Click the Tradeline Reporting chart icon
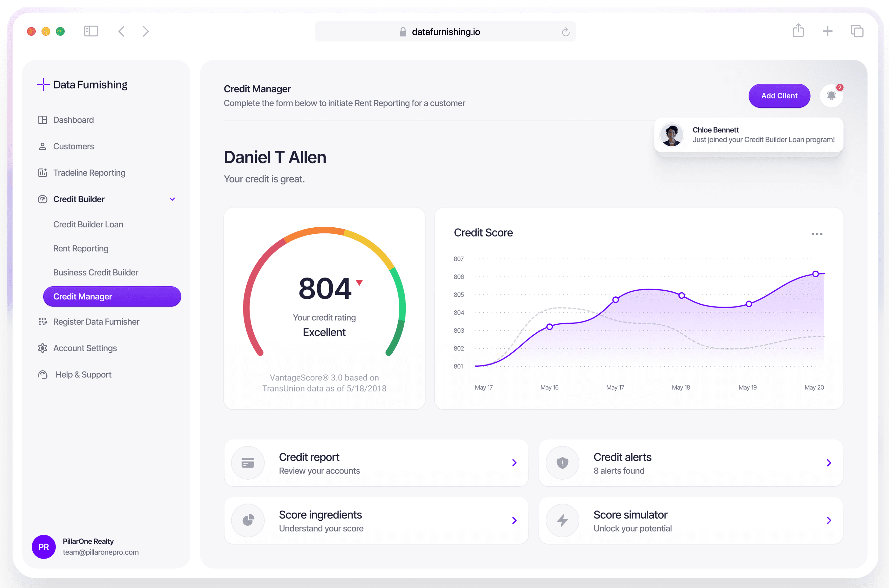 click(43, 173)
